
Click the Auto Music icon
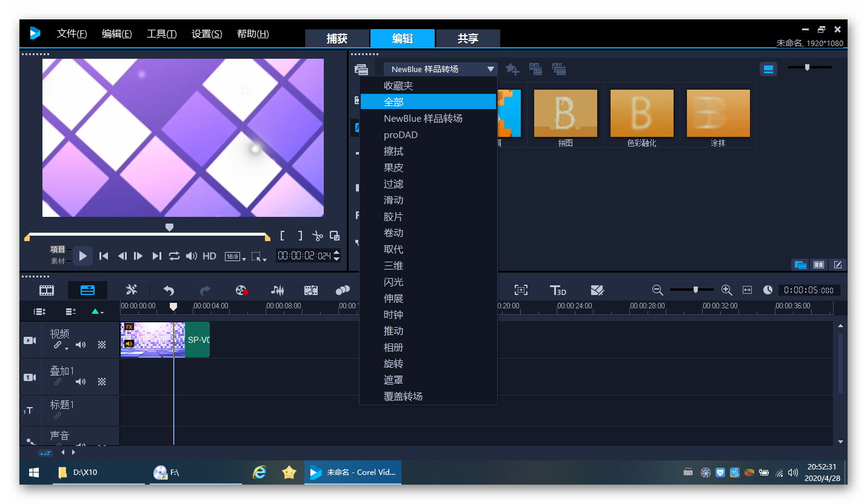coord(311,290)
